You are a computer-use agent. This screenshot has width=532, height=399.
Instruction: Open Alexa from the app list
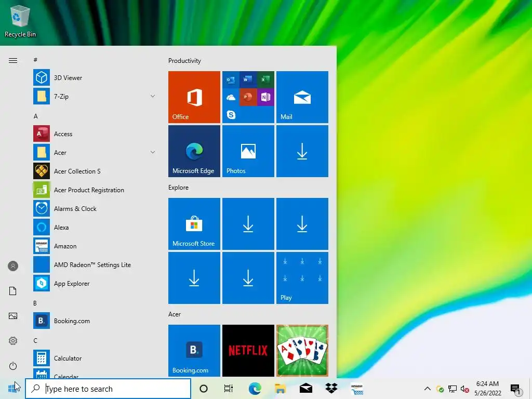coord(95,227)
